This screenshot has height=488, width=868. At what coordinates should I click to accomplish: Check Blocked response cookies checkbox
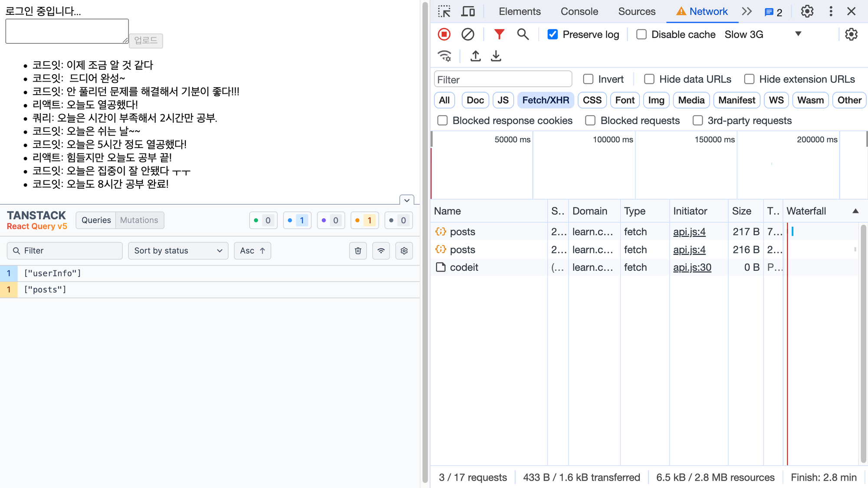442,121
